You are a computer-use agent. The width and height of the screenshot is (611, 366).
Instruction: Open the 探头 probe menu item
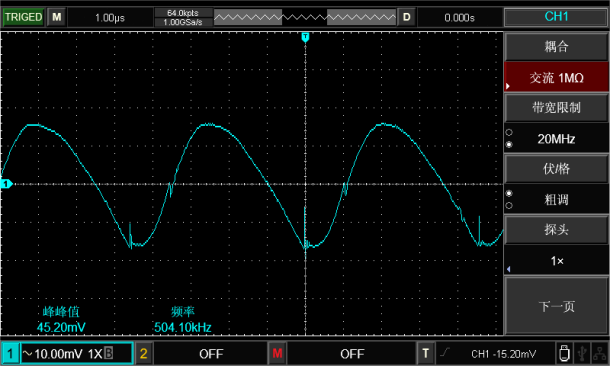556,230
